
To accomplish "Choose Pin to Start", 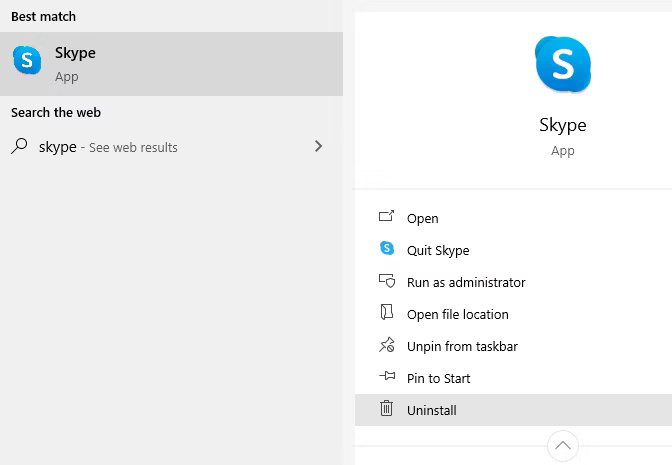I will pyautogui.click(x=513, y=378).
